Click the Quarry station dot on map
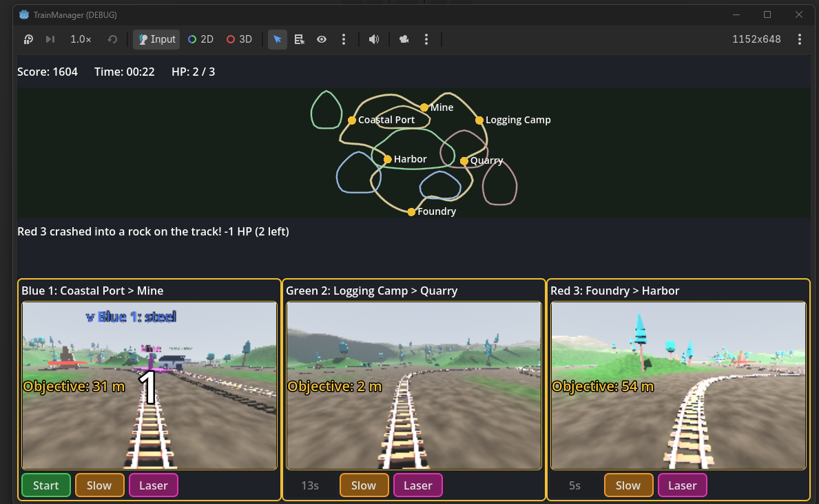819x504 pixels. click(x=464, y=161)
